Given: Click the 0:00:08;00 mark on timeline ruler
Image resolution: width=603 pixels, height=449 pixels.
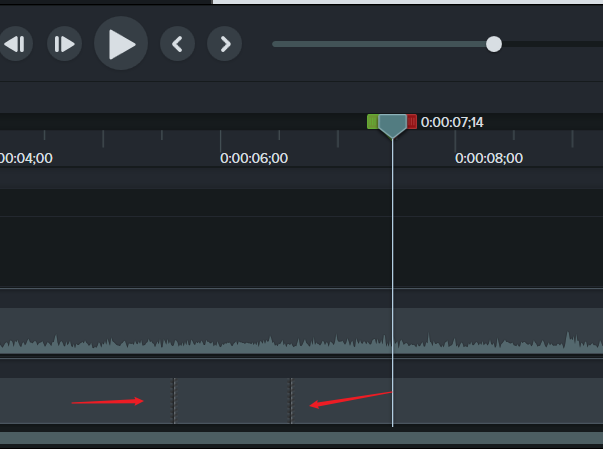Looking at the screenshot, I should [x=489, y=158].
